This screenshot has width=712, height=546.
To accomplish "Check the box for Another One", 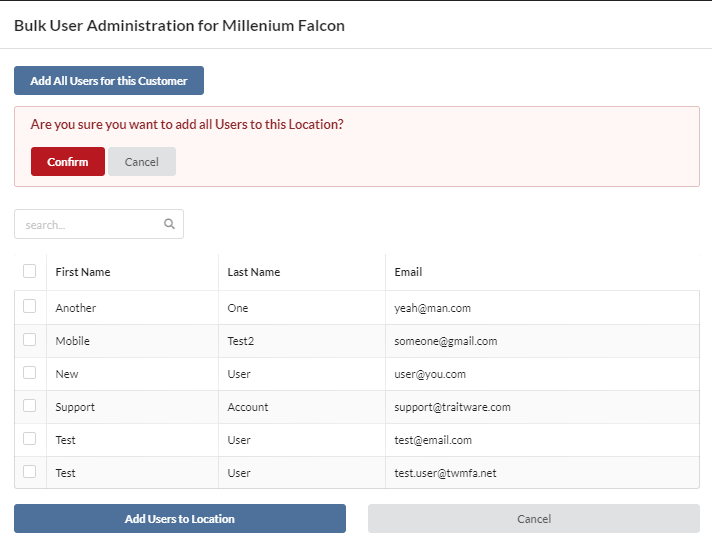I will point(30,306).
